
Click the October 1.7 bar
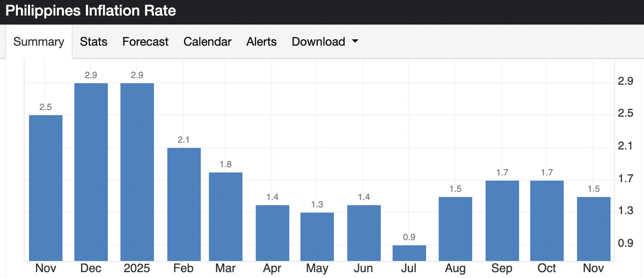[x=547, y=221]
